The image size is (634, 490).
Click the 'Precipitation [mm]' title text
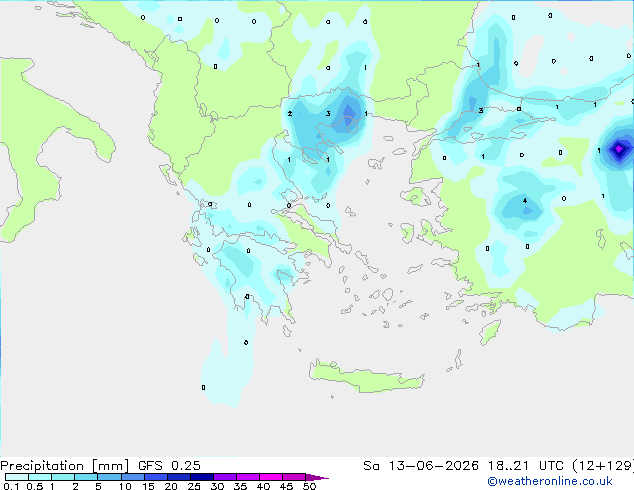point(65,465)
